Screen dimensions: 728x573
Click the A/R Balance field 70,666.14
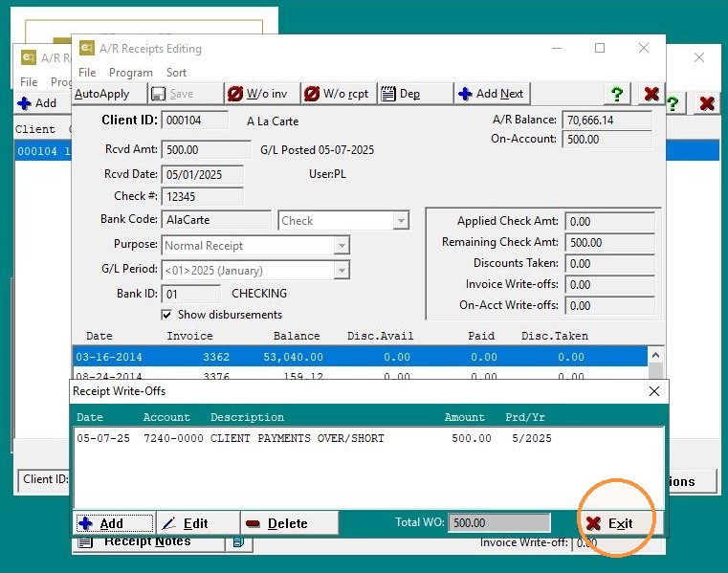607,121
